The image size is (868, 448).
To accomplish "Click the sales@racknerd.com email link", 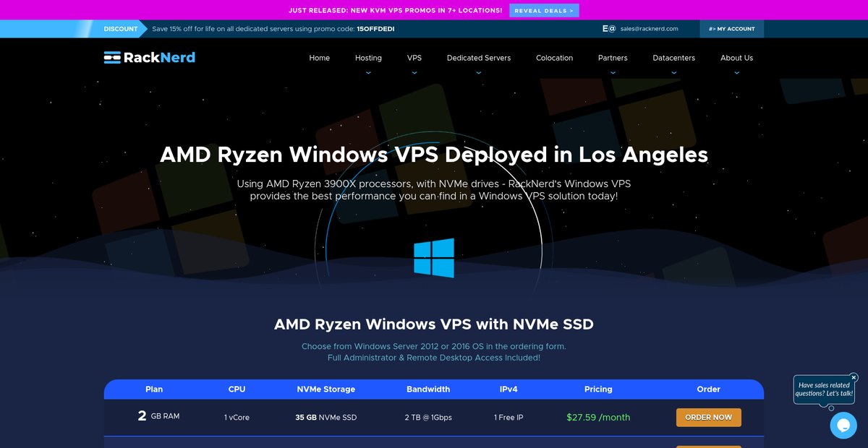I will 649,29.
